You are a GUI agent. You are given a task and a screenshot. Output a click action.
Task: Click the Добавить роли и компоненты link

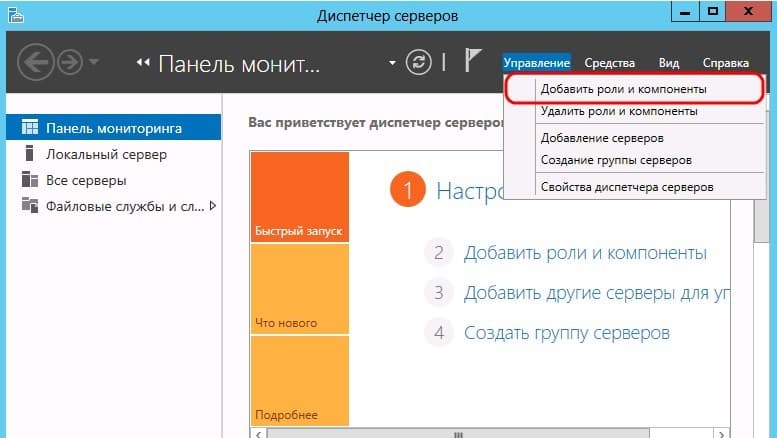[x=585, y=253]
